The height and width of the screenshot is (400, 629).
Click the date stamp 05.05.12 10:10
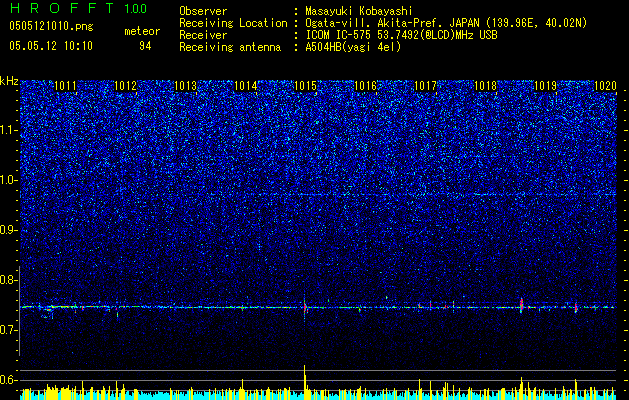point(51,46)
